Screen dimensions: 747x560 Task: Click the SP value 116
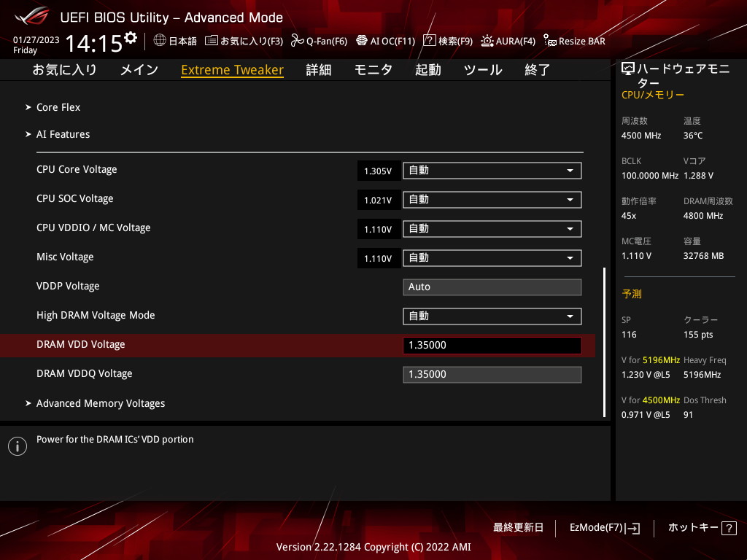[x=629, y=334]
